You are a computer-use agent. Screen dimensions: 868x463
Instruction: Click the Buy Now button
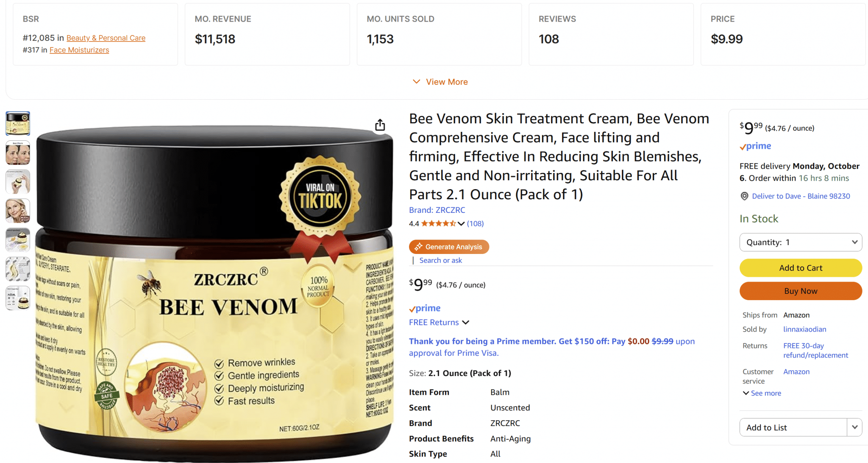pyautogui.click(x=801, y=291)
